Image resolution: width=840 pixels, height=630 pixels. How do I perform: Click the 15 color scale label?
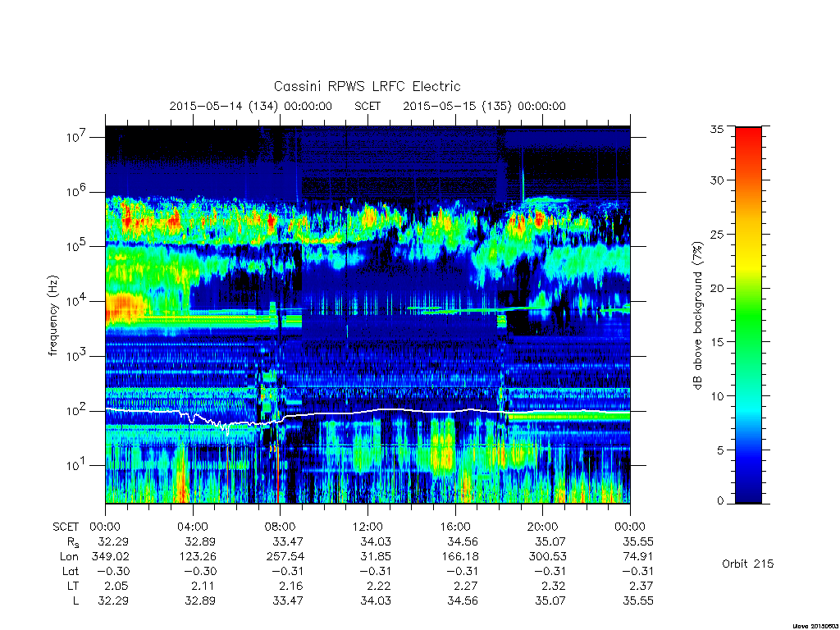716,342
